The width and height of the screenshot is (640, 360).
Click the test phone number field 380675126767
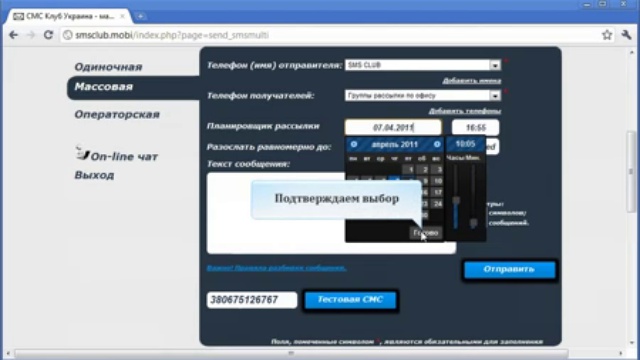pyautogui.click(x=252, y=300)
